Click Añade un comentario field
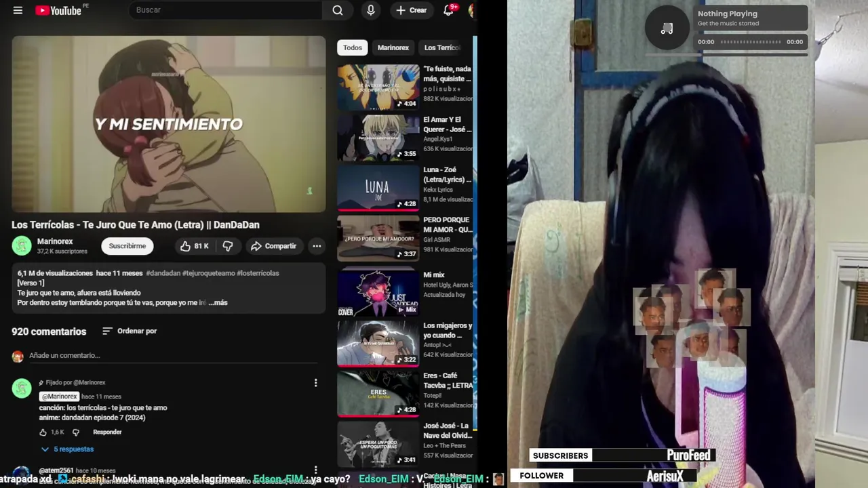868x488 pixels. pos(172,356)
